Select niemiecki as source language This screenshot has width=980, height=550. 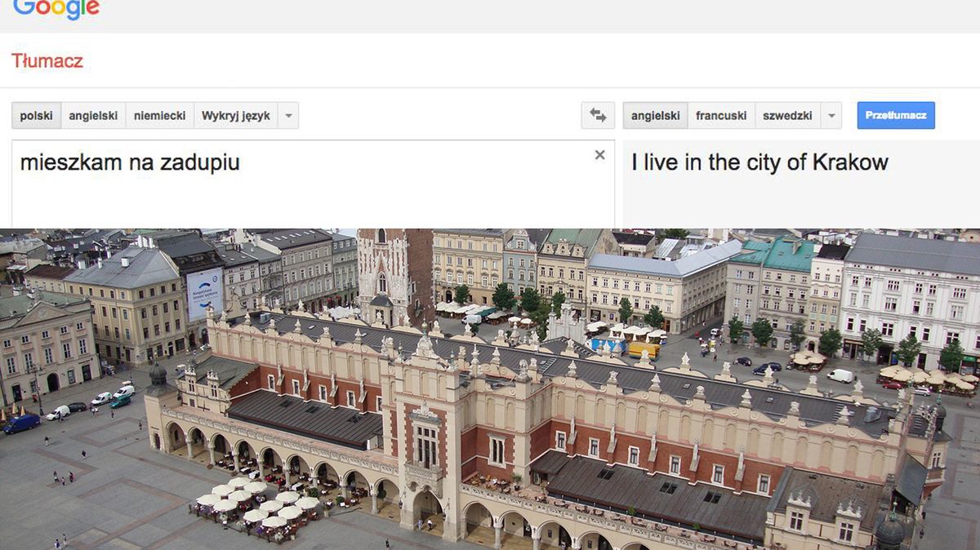(x=159, y=116)
